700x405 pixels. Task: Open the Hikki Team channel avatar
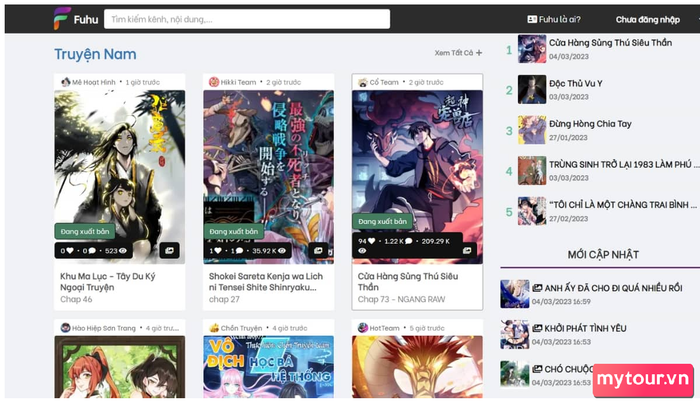214,82
